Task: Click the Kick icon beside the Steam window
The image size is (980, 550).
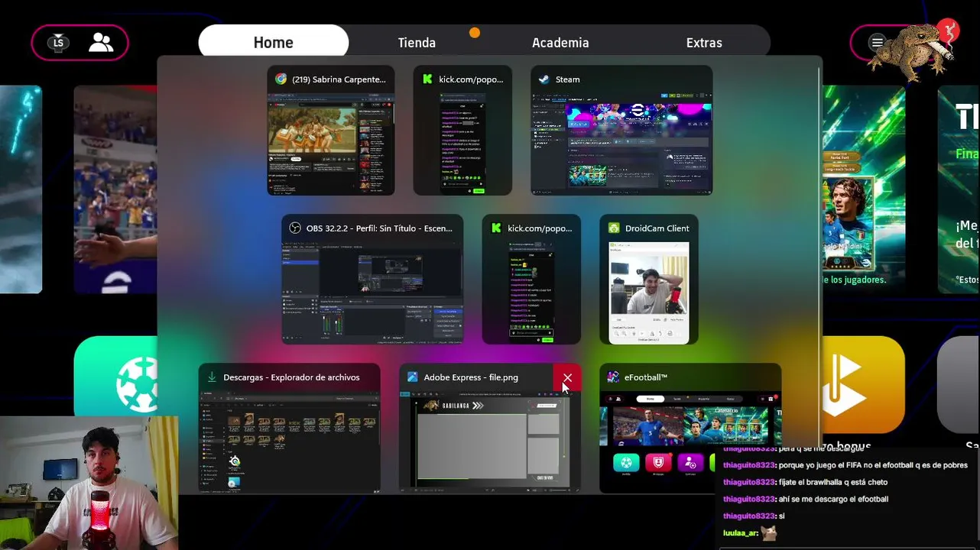Action: click(x=427, y=79)
